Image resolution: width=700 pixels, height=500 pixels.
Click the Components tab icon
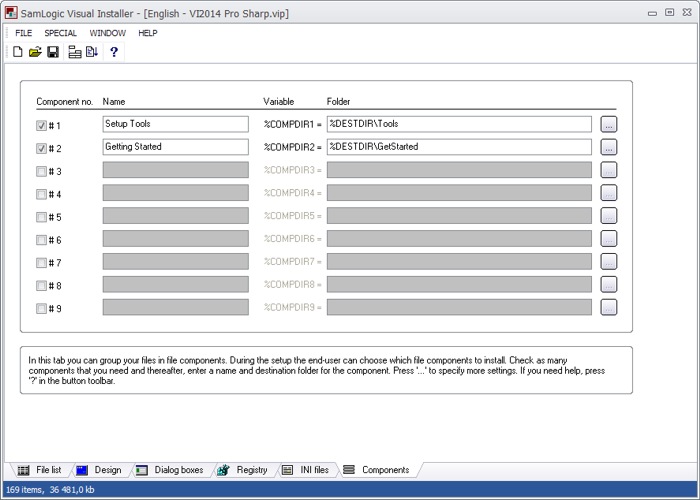click(x=349, y=470)
